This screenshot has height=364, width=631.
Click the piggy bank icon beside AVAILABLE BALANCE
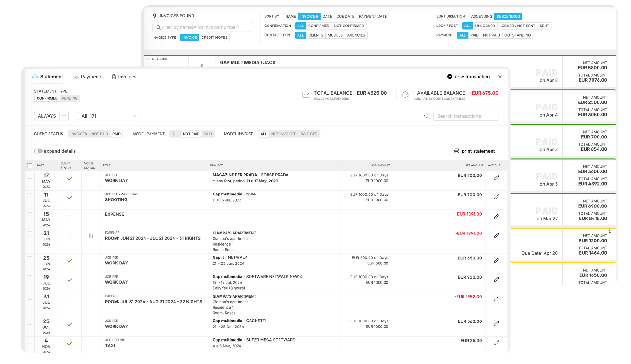pyautogui.click(x=405, y=94)
